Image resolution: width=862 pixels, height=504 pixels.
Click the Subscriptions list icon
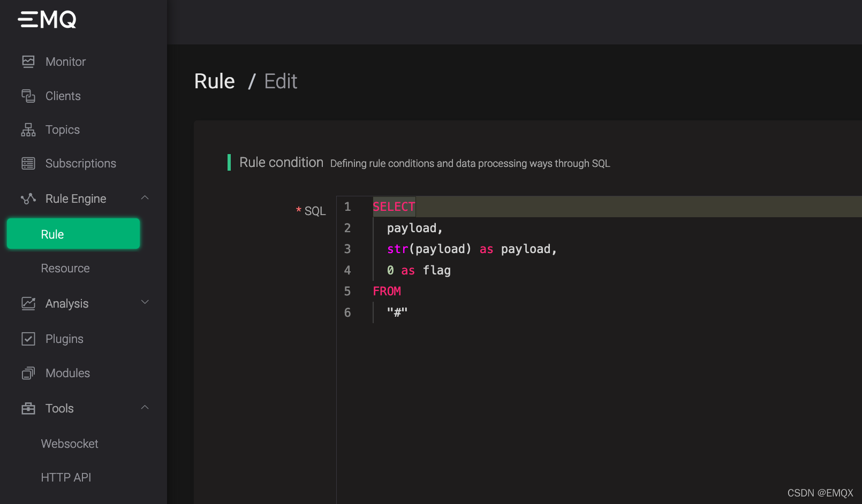click(28, 163)
